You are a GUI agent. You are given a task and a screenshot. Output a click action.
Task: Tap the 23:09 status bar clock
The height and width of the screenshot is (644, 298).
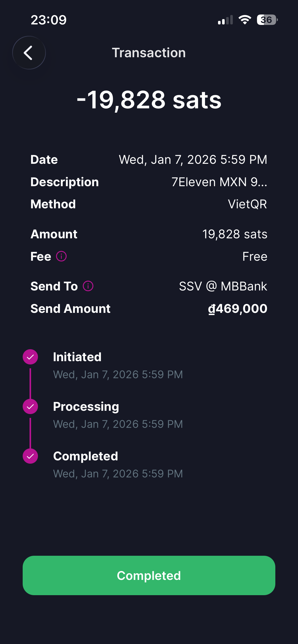(x=49, y=20)
